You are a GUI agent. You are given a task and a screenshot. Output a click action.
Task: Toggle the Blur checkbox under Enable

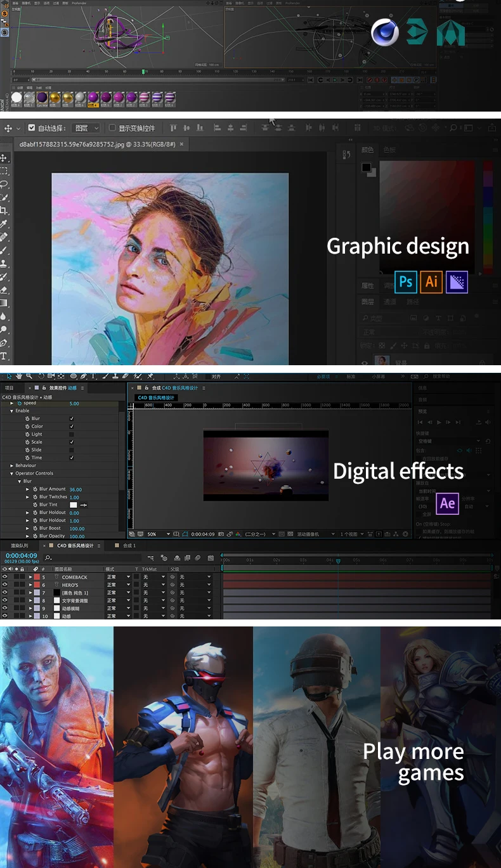[x=72, y=418]
